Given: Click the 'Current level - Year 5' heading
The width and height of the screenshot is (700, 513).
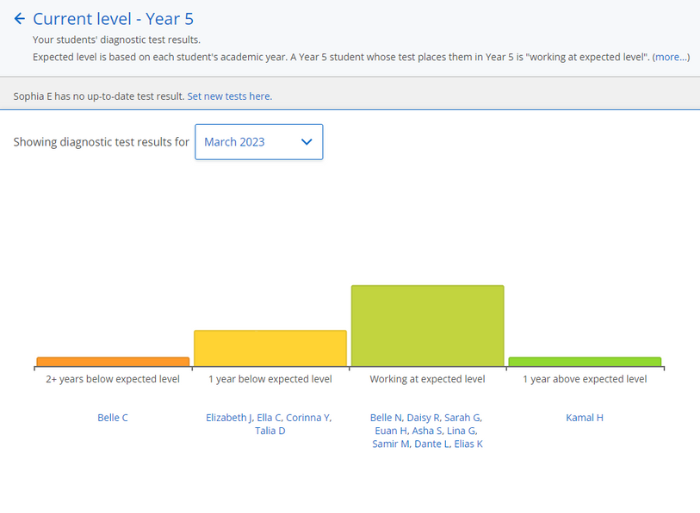Looking at the screenshot, I should point(113,19).
